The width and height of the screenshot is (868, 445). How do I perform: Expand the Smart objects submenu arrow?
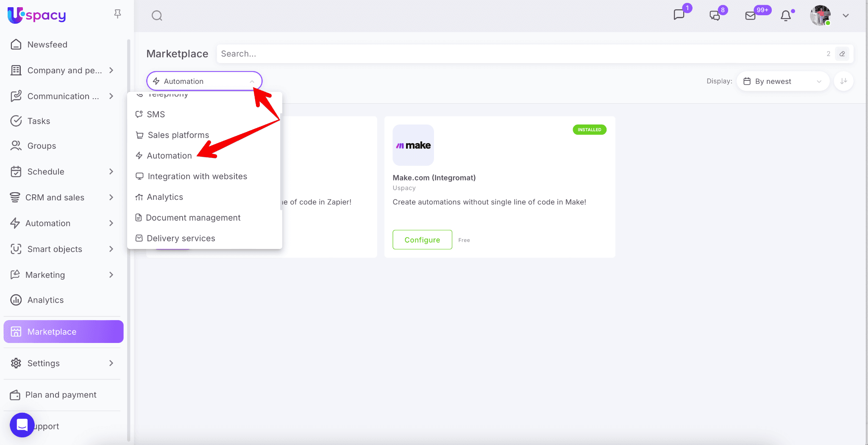coord(111,249)
